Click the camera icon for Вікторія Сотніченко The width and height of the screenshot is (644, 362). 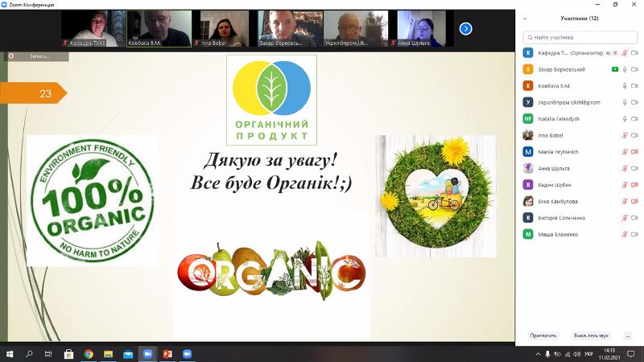(634, 218)
